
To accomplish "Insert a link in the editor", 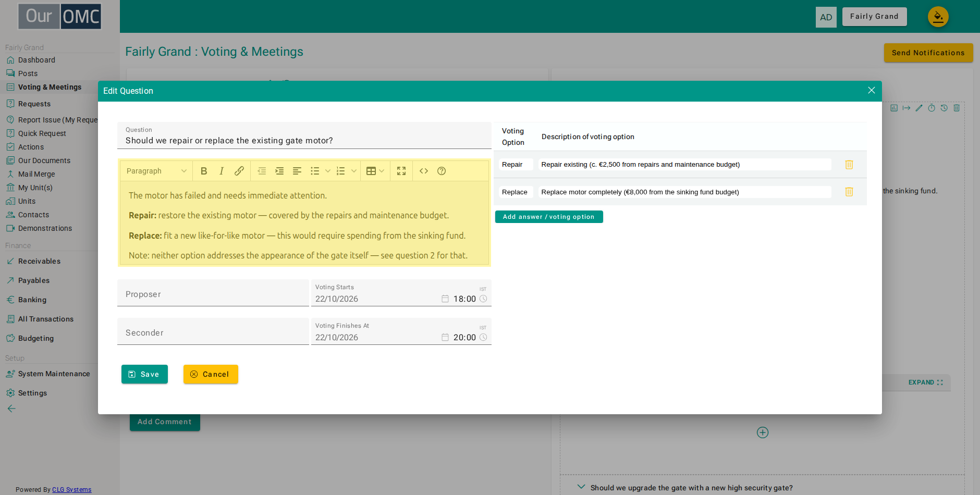I will [x=239, y=171].
